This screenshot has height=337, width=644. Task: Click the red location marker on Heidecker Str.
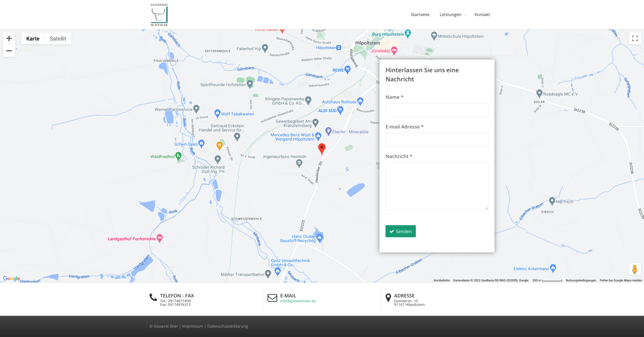(322, 149)
